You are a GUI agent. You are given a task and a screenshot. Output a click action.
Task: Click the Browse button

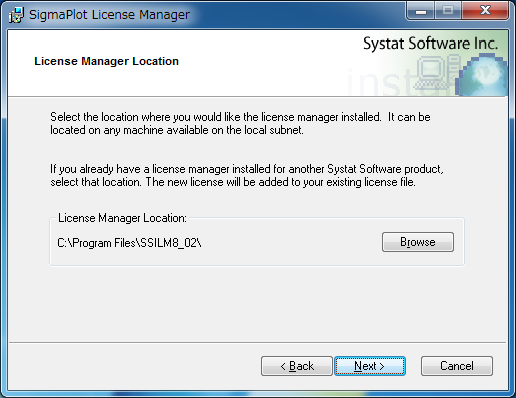pyautogui.click(x=418, y=242)
